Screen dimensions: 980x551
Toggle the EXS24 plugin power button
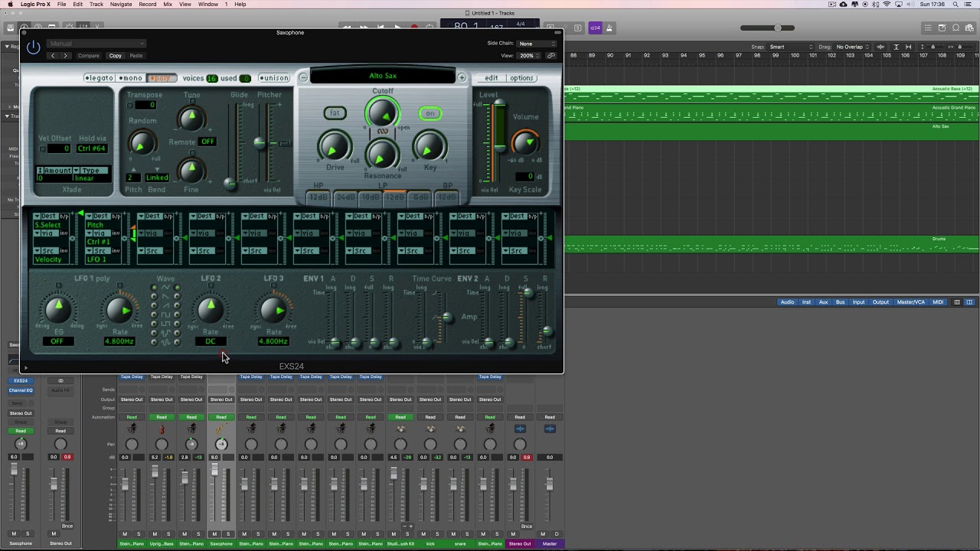[x=33, y=47]
